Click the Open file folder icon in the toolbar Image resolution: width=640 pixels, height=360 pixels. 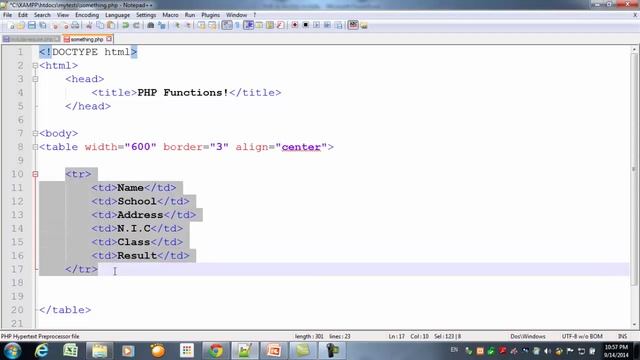click(21, 25)
